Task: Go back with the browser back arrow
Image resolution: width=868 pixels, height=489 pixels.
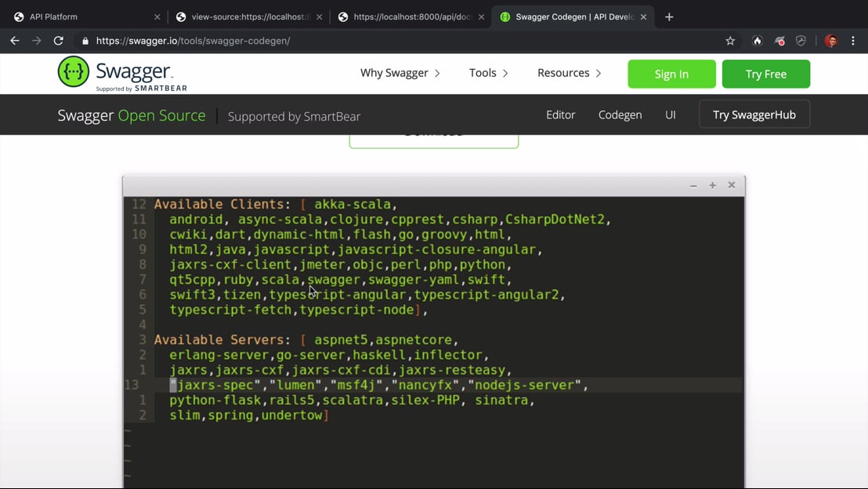Action: pos(15,41)
